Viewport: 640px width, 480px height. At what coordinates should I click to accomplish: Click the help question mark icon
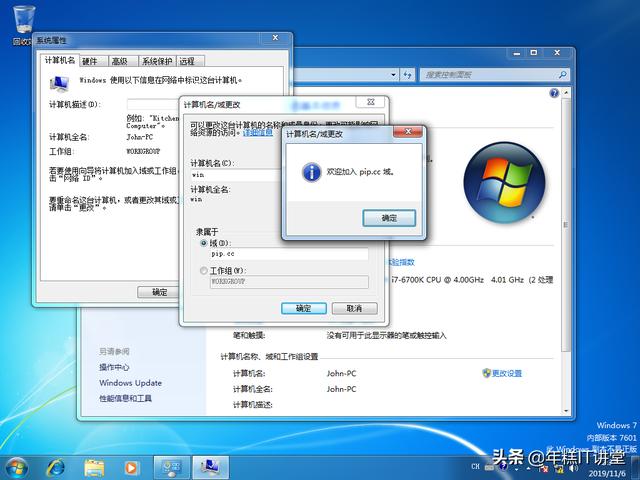coord(554,93)
